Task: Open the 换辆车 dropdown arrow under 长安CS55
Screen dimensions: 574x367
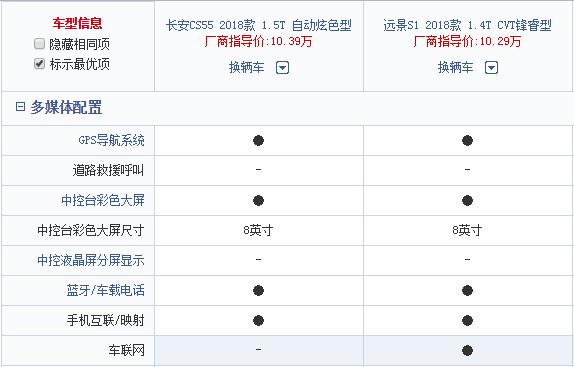Action: click(x=282, y=68)
